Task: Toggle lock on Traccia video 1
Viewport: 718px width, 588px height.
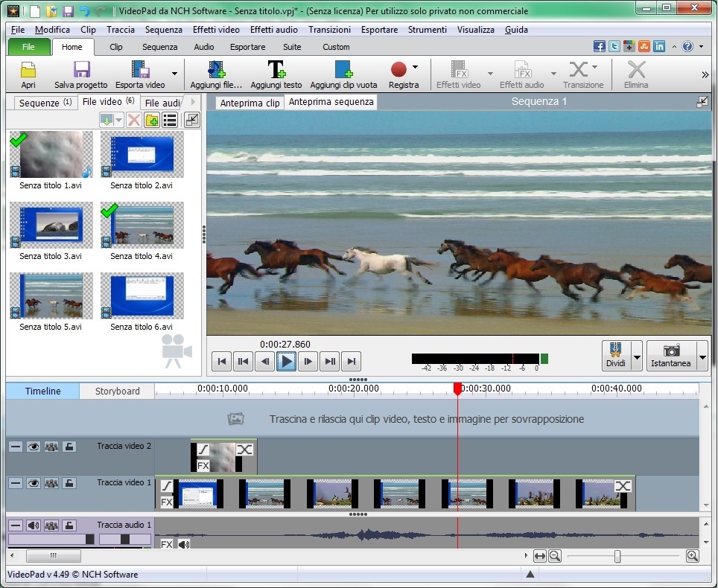Action: pyautogui.click(x=69, y=483)
